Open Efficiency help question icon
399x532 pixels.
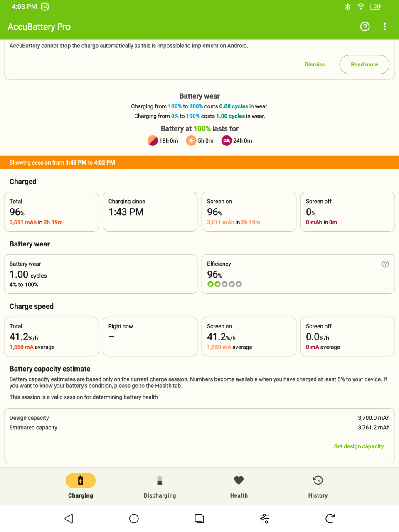tap(385, 264)
